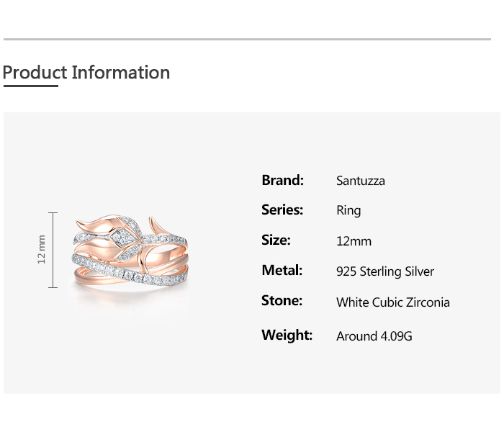Click the Ring series value
The image size is (504, 437).
click(348, 211)
